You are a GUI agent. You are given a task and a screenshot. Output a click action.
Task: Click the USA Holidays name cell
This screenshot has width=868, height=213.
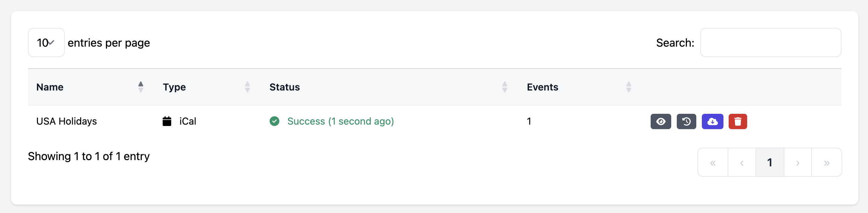(67, 121)
